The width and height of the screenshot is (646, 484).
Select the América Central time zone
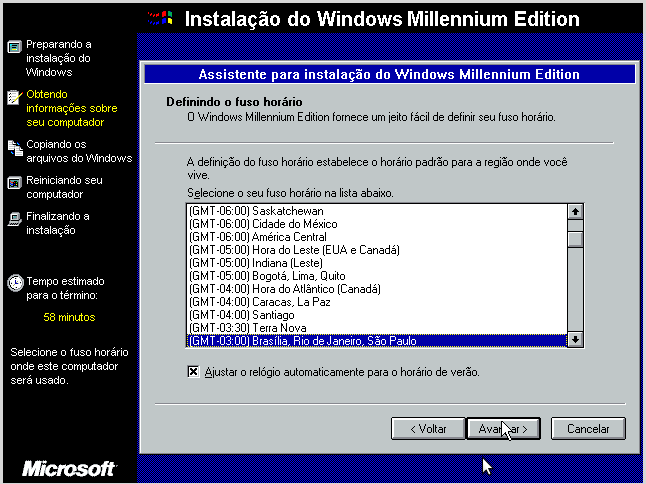pos(377,237)
